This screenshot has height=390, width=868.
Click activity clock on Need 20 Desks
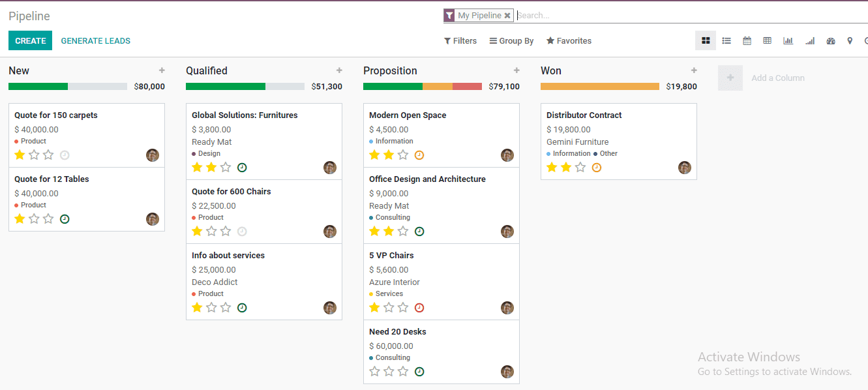tap(419, 372)
